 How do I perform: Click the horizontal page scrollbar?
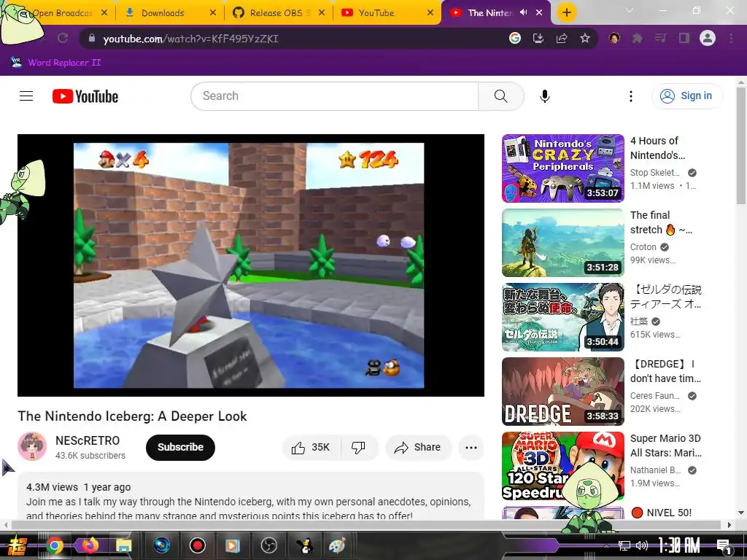[367, 525]
